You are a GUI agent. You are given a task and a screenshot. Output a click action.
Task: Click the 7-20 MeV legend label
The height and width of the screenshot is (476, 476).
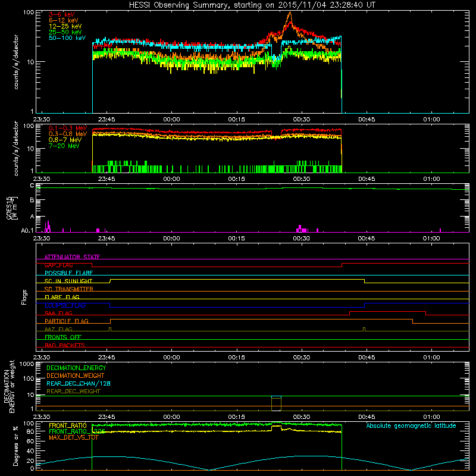click(64, 146)
